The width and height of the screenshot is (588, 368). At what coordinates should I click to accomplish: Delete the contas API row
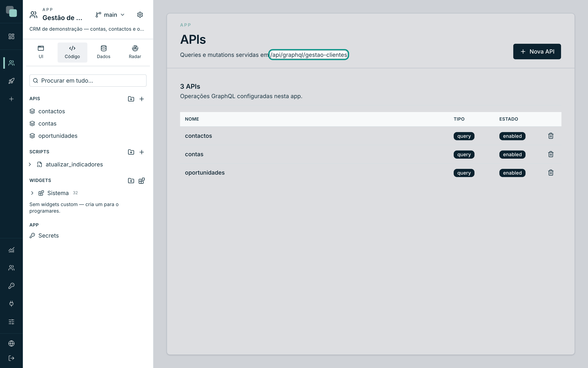click(551, 154)
